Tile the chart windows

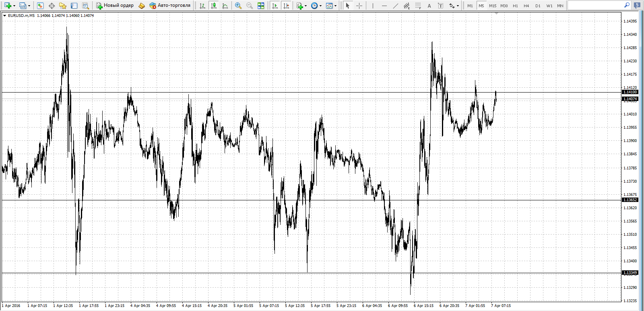[x=261, y=6]
